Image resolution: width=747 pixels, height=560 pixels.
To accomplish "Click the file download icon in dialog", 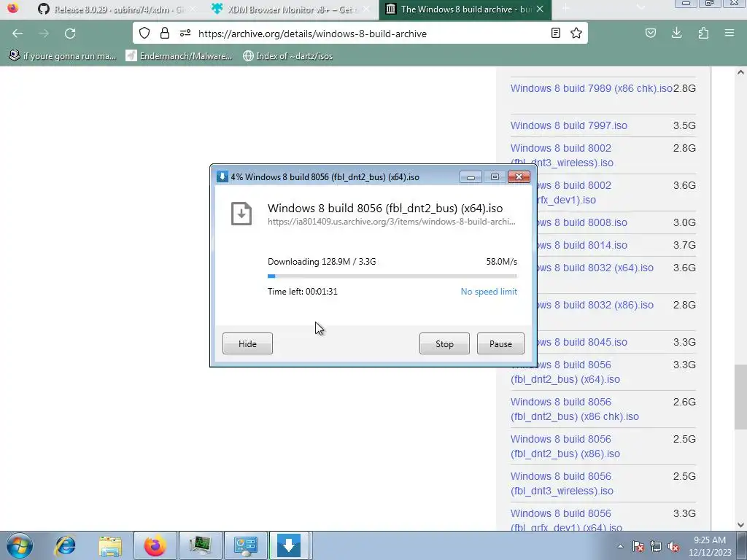I will coord(241,214).
